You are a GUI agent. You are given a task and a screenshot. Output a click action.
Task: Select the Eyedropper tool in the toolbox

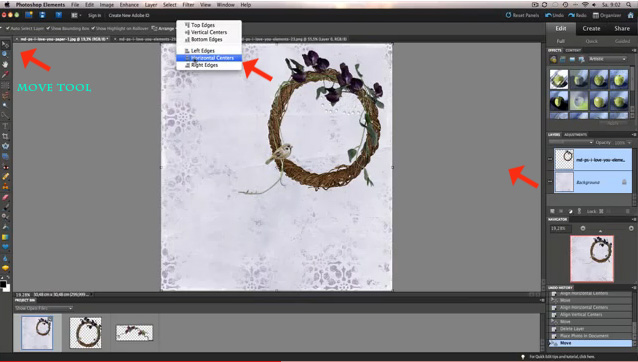[x=5, y=75]
